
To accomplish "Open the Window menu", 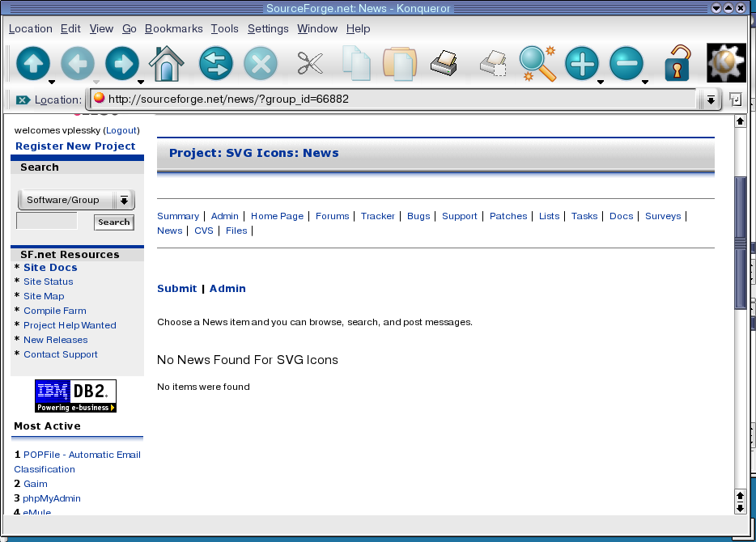I will (x=317, y=29).
